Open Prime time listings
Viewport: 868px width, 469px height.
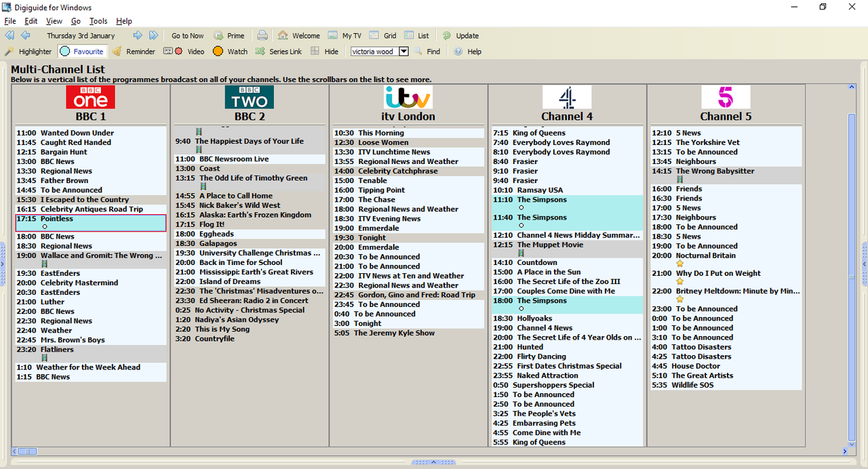pyautogui.click(x=229, y=36)
